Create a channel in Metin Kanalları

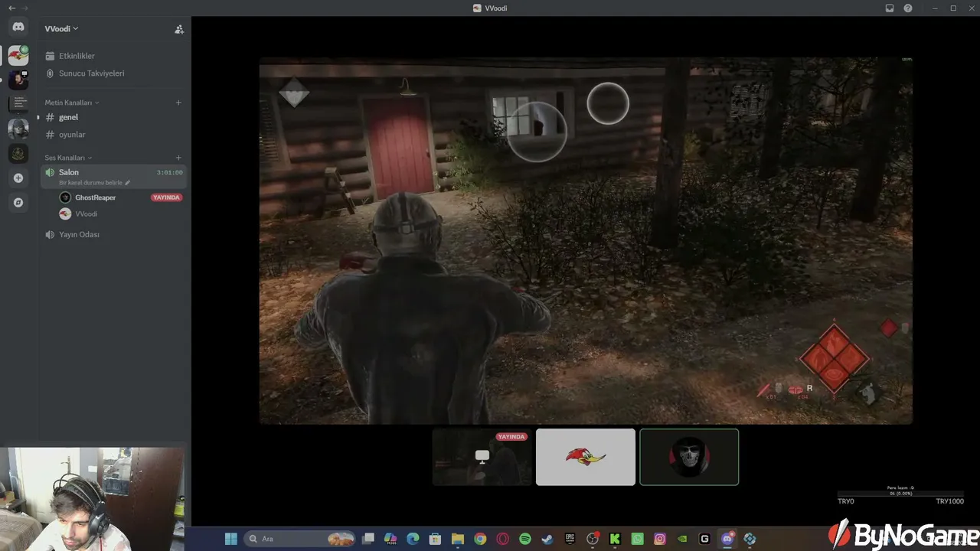pos(178,103)
